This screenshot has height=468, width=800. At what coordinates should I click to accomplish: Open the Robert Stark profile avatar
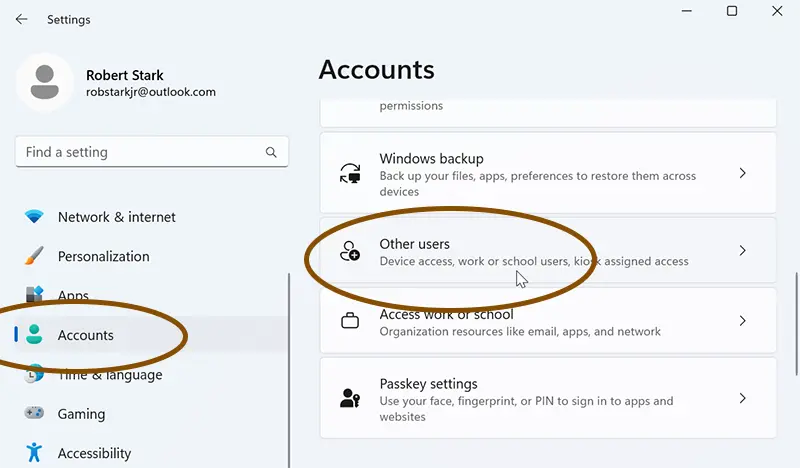[45, 82]
